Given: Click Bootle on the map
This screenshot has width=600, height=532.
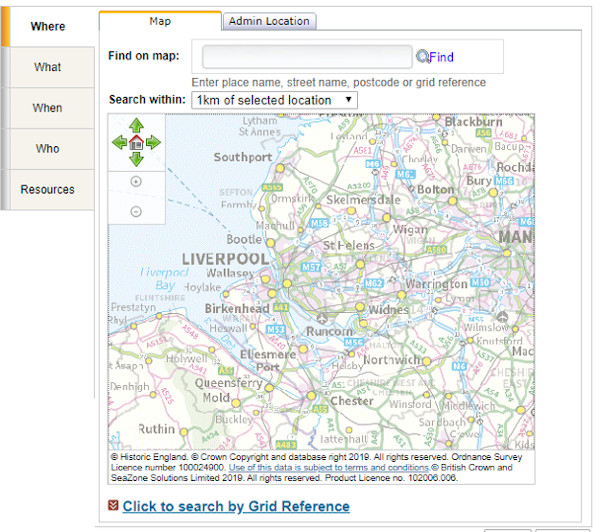Looking at the screenshot, I should point(244,240).
